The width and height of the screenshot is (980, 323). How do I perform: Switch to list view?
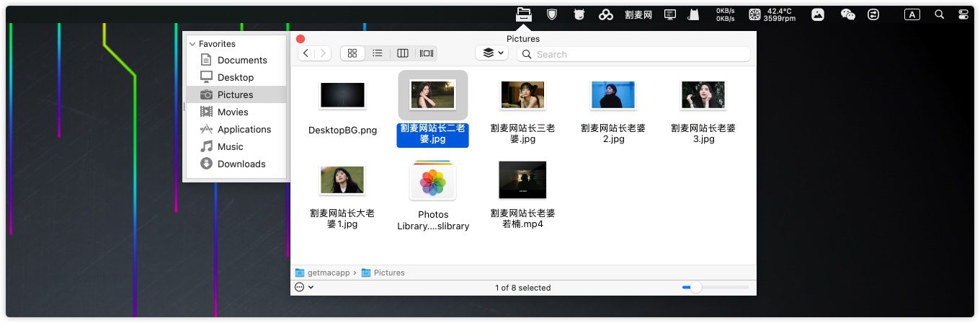click(377, 53)
